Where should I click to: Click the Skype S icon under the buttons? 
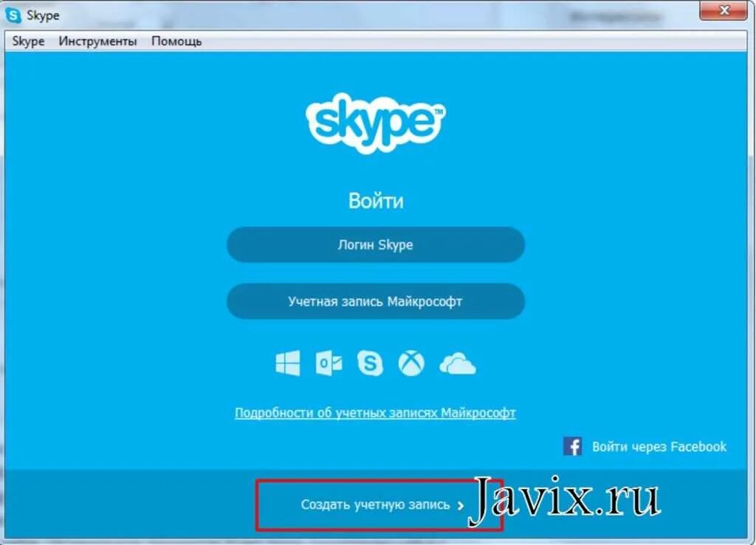[370, 363]
